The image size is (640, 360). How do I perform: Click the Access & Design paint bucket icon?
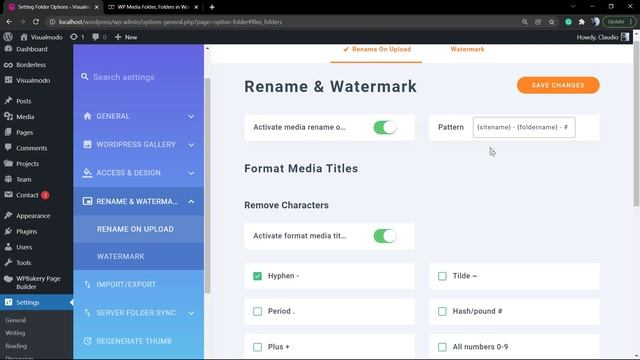point(87,173)
